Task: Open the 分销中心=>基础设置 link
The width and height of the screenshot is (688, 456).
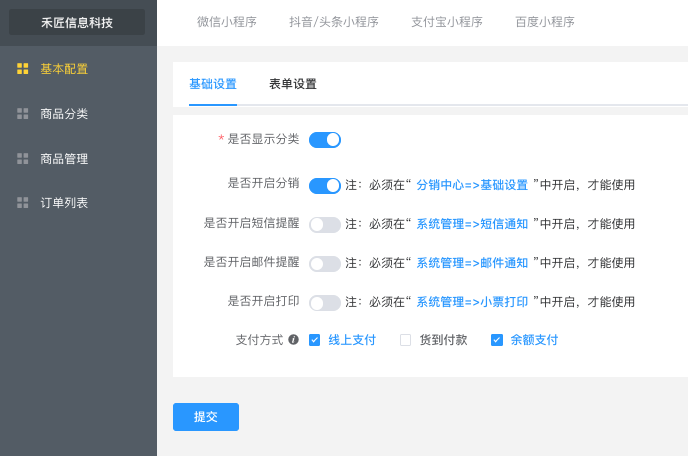Action: (472, 185)
